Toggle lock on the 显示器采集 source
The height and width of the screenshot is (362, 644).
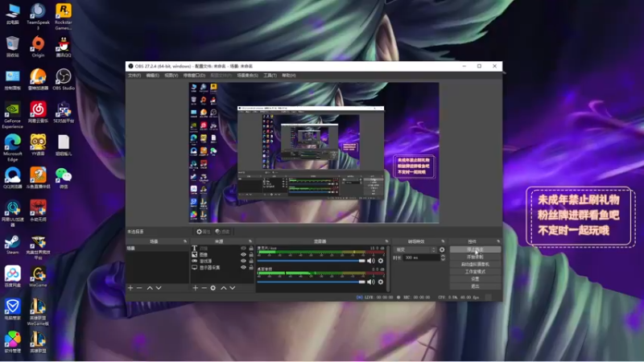251,267
